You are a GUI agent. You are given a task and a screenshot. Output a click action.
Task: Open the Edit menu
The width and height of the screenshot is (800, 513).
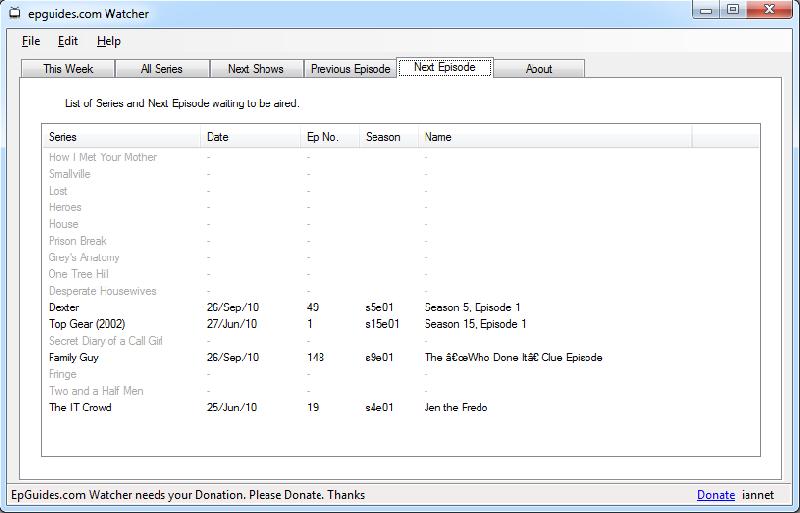68,41
